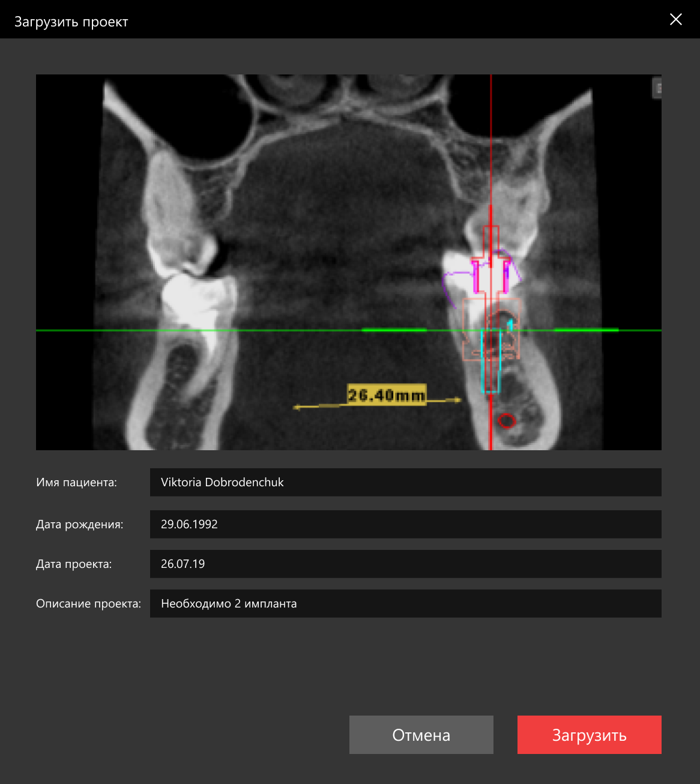Click the Дата рождения field 29.06.1992

405,524
